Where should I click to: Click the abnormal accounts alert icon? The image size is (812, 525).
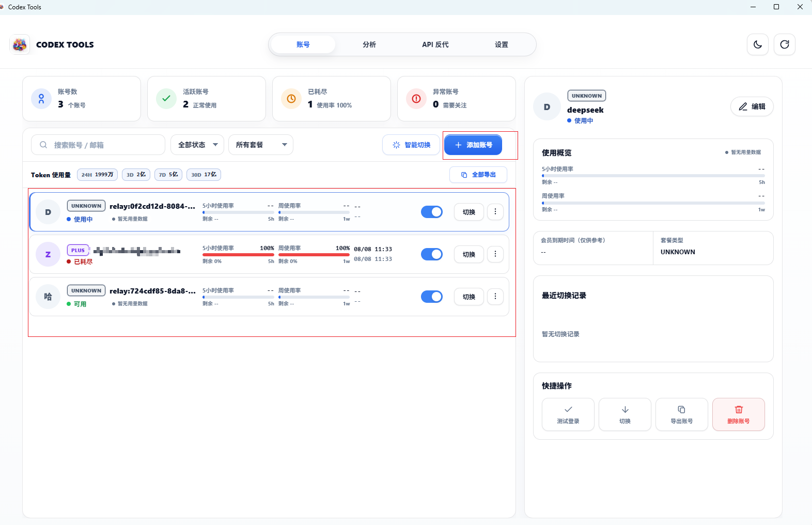pyautogui.click(x=416, y=99)
